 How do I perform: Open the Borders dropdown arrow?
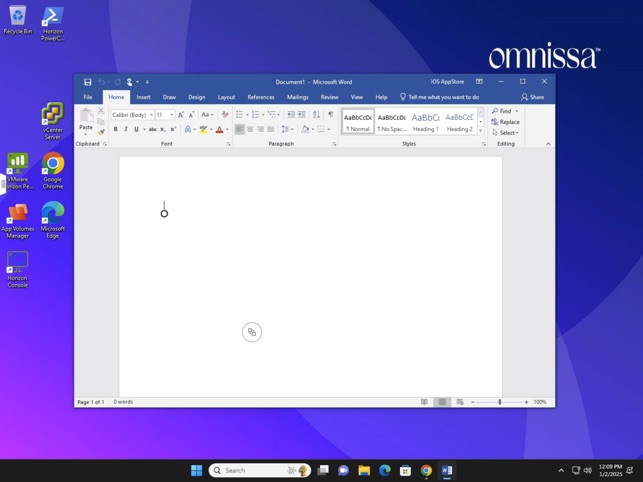(328, 129)
